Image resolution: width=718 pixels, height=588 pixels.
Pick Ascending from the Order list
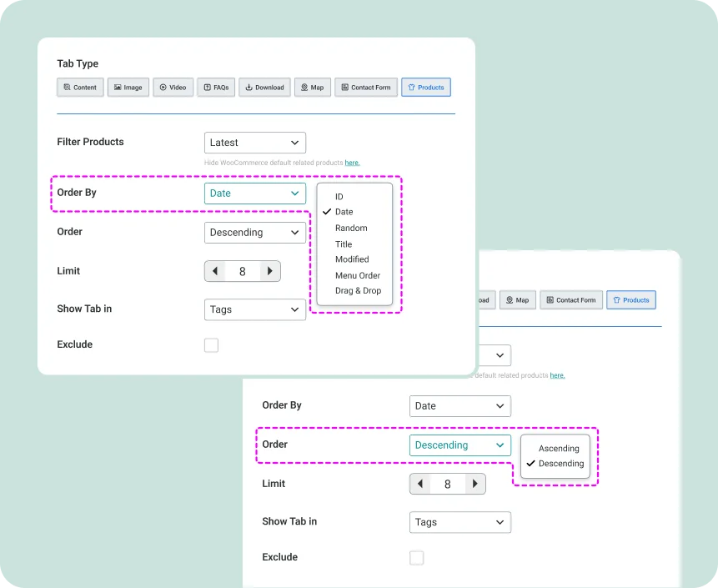click(x=559, y=449)
